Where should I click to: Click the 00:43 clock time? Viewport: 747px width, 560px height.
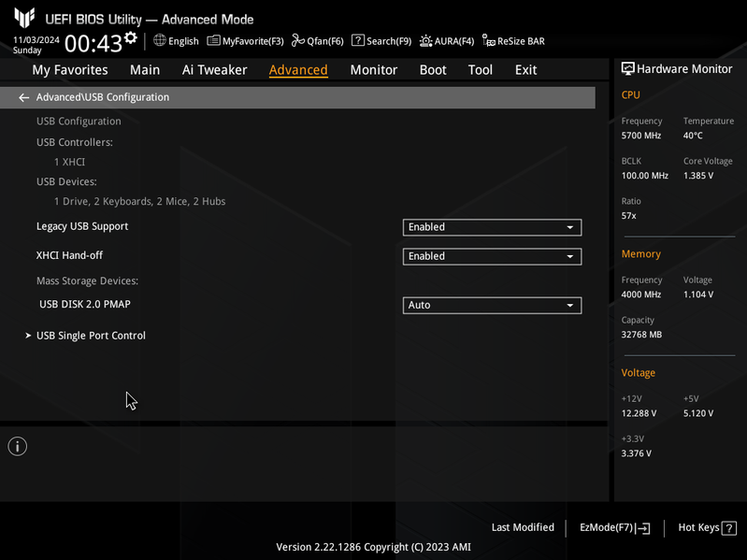[93, 43]
